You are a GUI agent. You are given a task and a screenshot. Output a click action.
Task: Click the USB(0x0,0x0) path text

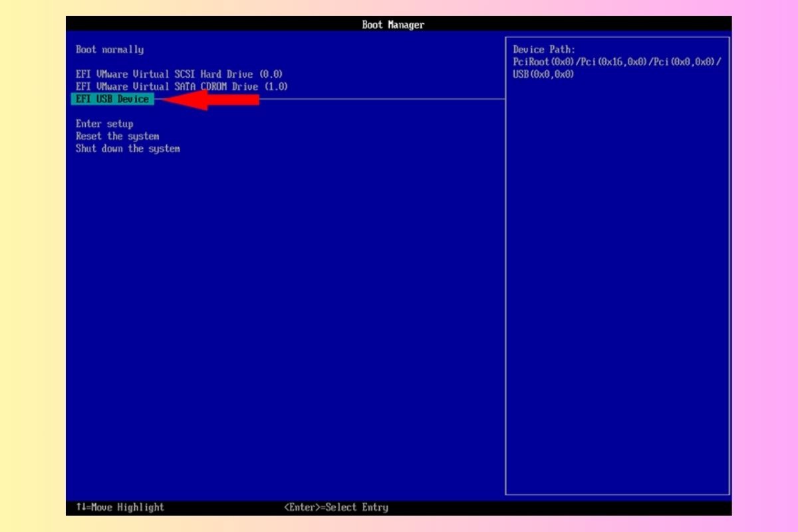[543, 74]
